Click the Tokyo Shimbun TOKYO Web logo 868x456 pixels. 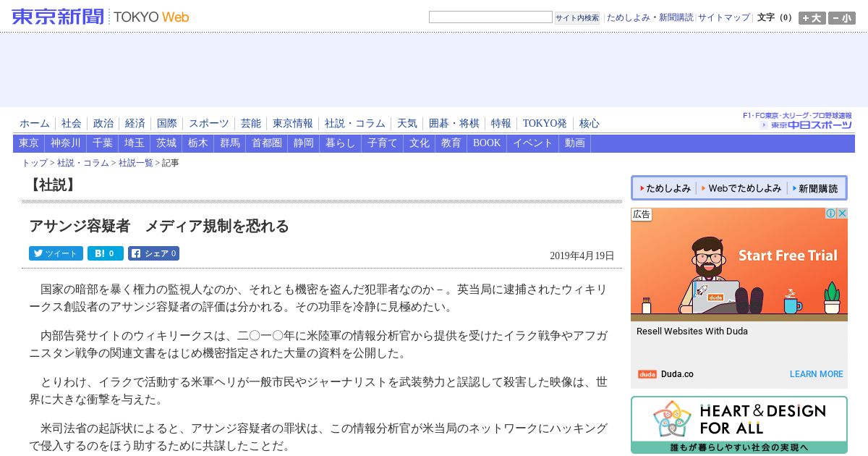(x=101, y=17)
